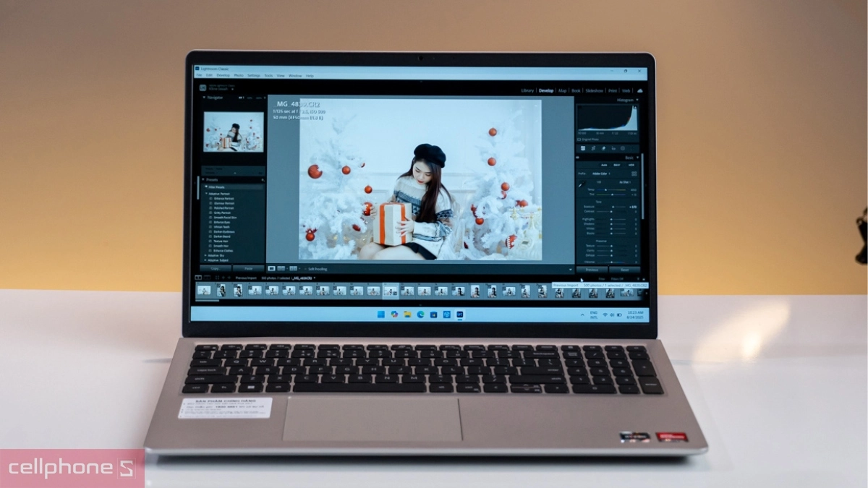Switch to the Library module

[x=527, y=90]
